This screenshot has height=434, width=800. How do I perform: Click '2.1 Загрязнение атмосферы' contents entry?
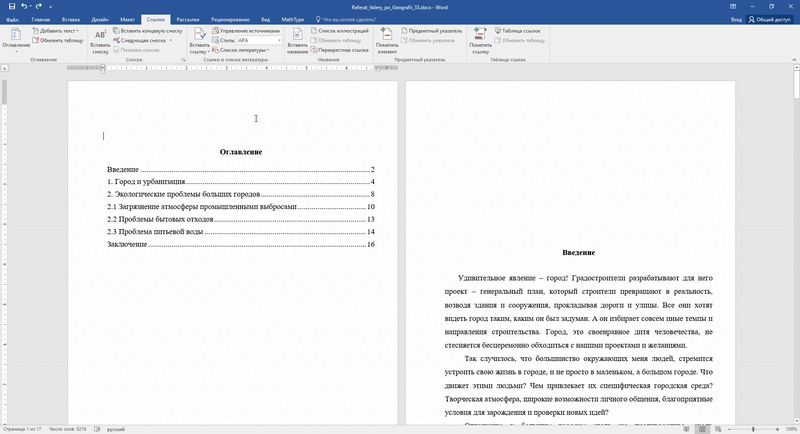click(241, 207)
